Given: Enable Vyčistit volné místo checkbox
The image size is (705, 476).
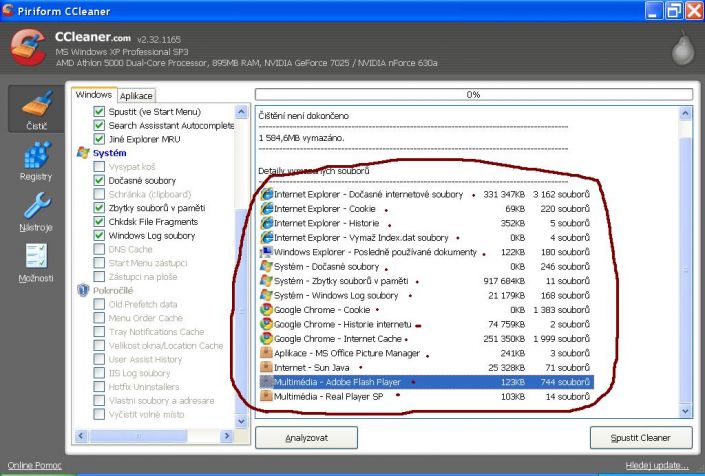Looking at the screenshot, I should tap(99, 414).
